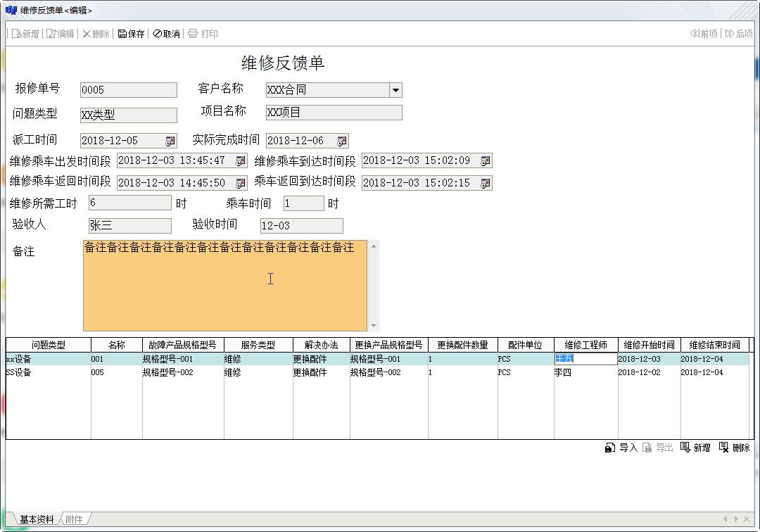The width and height of the screenshot is (760, 532).
Task: Open calendar for 乘车返回到达时间段 field
Action: click(485, 183)
